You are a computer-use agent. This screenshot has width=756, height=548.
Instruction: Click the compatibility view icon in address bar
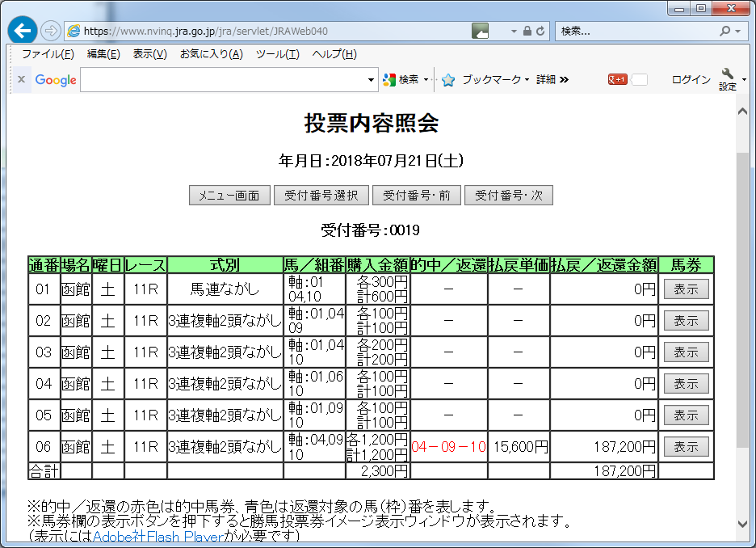point(480,32)
